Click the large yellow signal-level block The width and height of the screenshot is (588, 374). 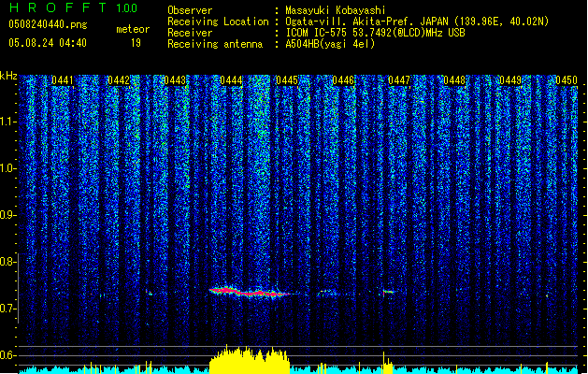(250, 361)
